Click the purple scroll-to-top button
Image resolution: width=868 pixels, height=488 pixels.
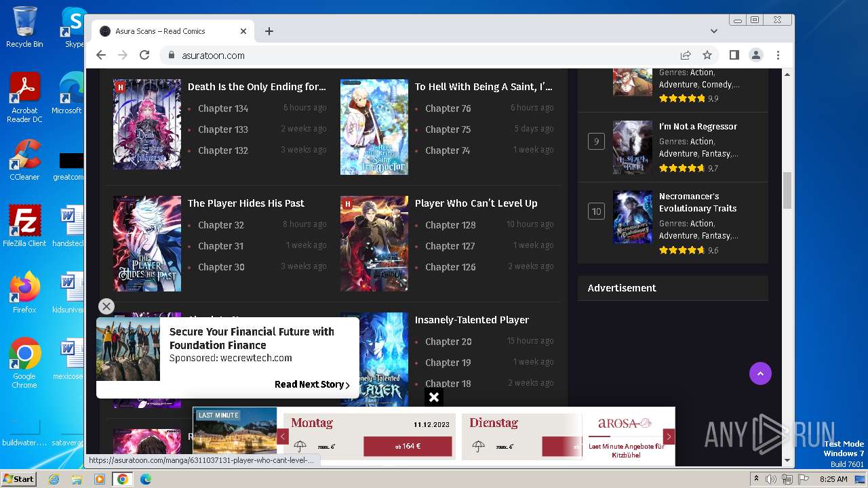click(x=760, y=373)
